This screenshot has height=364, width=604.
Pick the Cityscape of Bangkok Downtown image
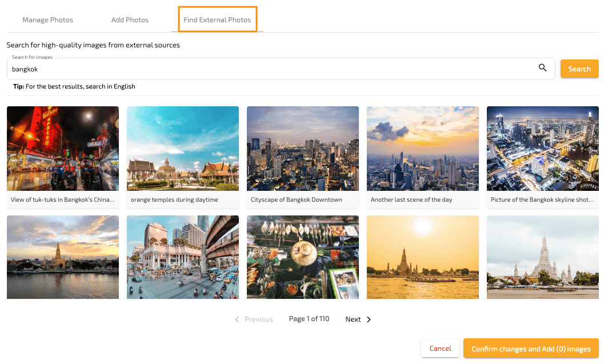pyautogui.click(x=303, y=149)
